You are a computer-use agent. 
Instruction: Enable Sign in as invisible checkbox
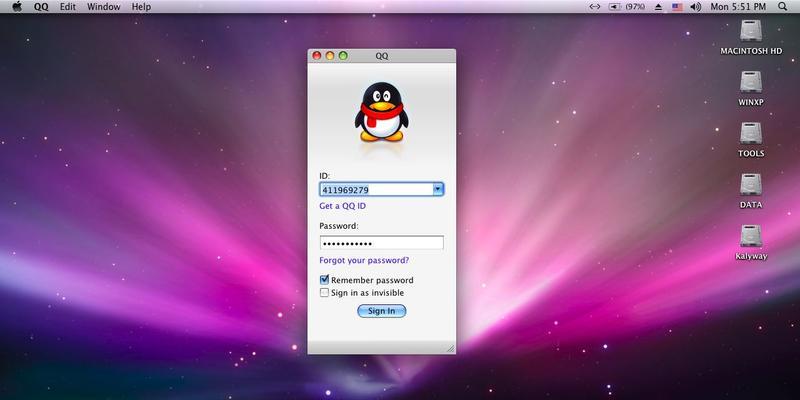(324, 293)
